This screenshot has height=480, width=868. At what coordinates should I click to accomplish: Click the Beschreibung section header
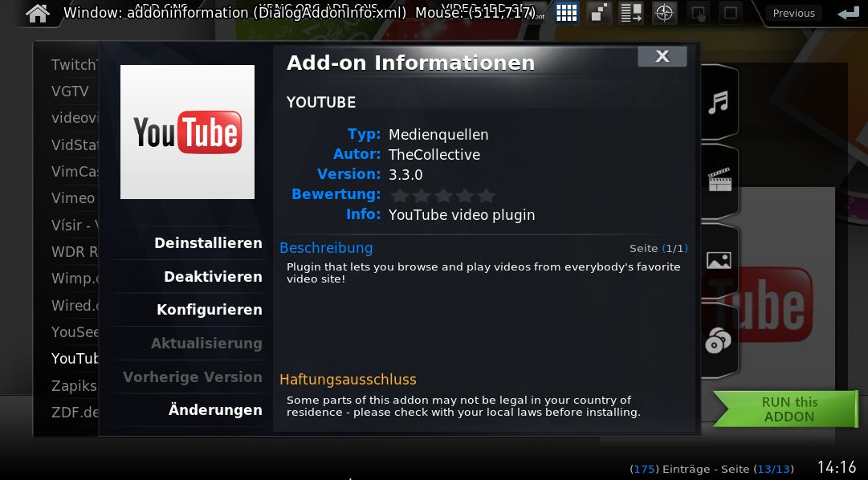(x=326, y=248)
